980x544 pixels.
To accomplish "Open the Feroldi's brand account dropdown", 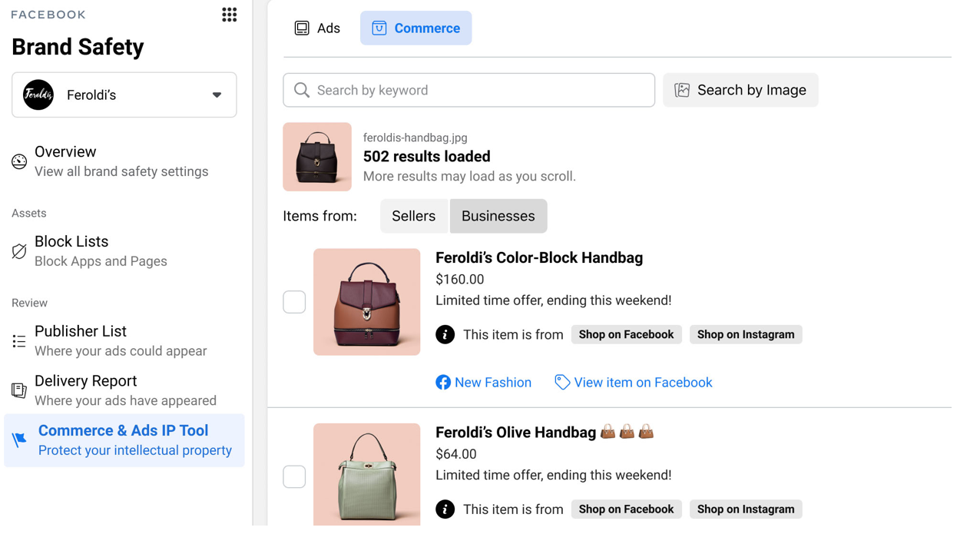I will (x=217, y=95).
